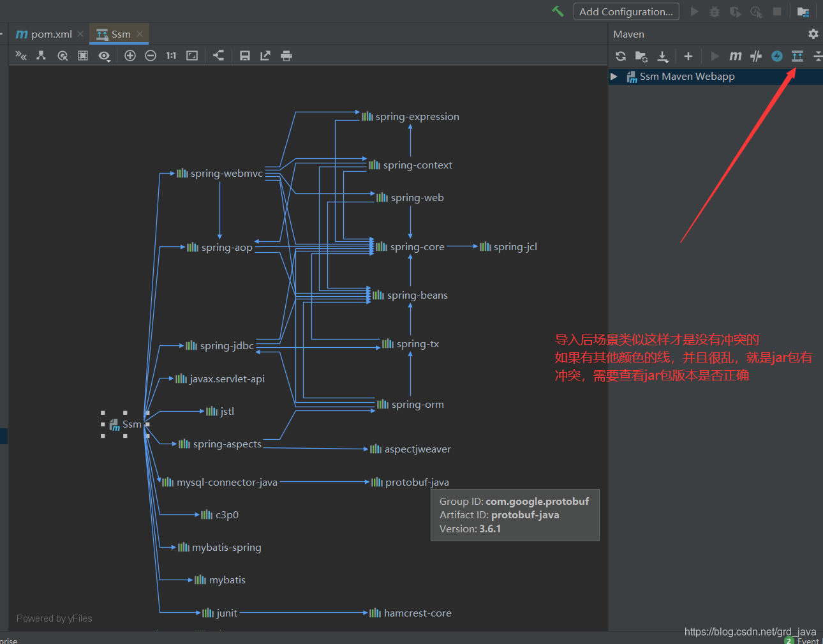Click the Profiler run icon
This screenshot has height=644, width=823.
pos(757,11)
